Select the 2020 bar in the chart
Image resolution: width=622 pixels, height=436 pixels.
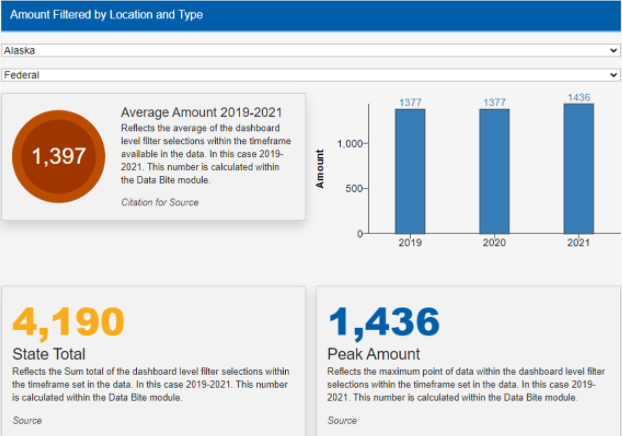pyautogui.click(x=494, y=170)
